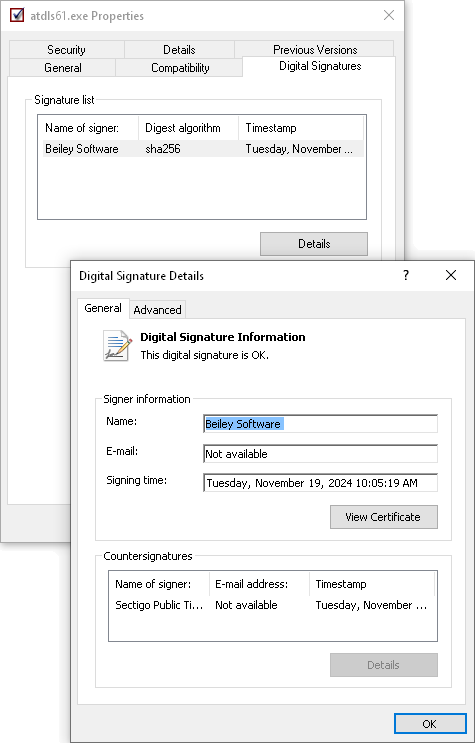Click the help question mark button
The width and height of the screenshot is (475, 743).
[406, 275]
